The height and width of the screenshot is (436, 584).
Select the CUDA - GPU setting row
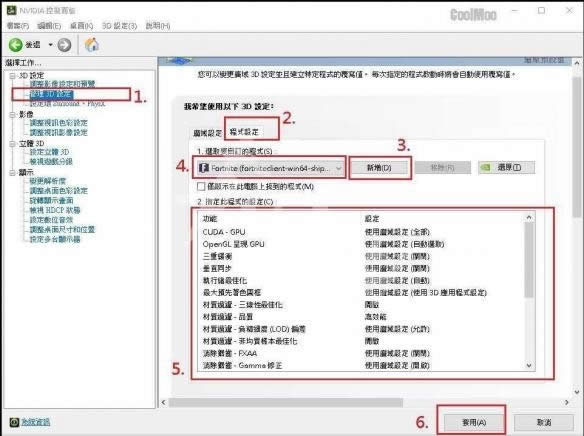pyautogui.click(x=361, y=232)
